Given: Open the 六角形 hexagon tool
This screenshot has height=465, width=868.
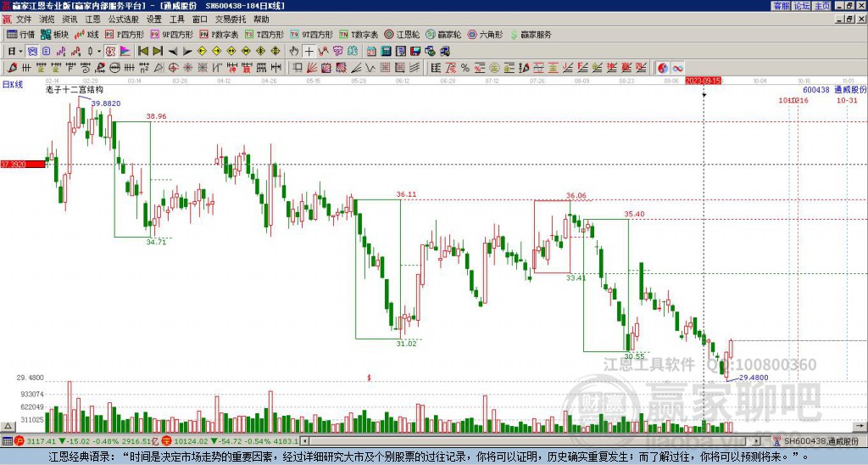Looking at the screenshot, I should (x=486, y=34).
